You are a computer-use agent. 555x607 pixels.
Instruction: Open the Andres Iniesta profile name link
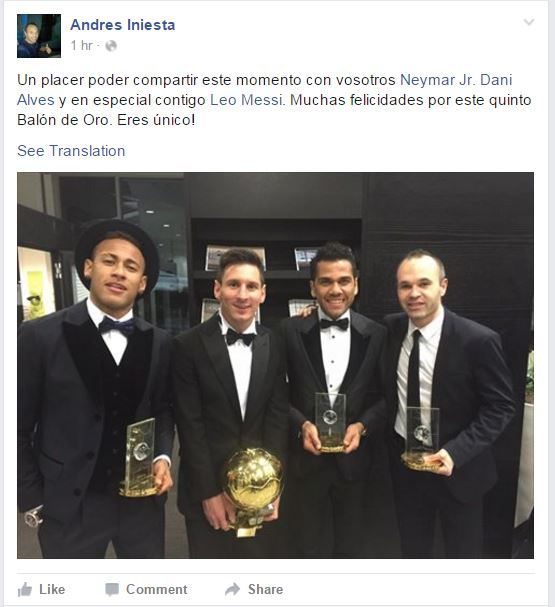(123, 25)
